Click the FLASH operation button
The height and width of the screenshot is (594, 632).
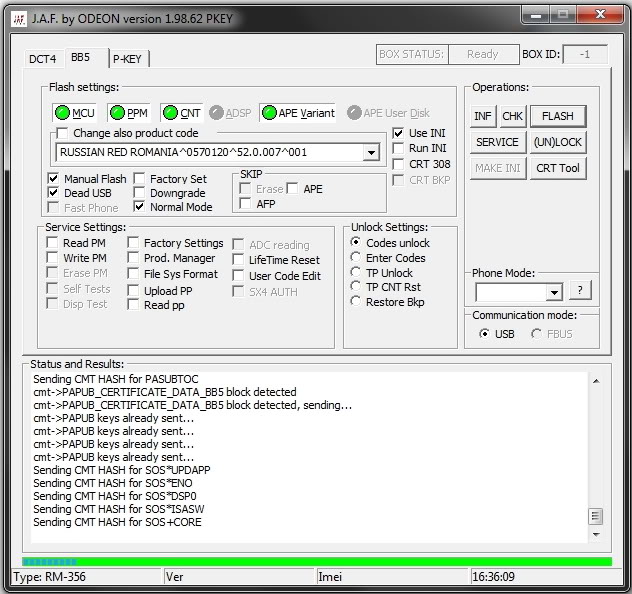click(558, 116)
